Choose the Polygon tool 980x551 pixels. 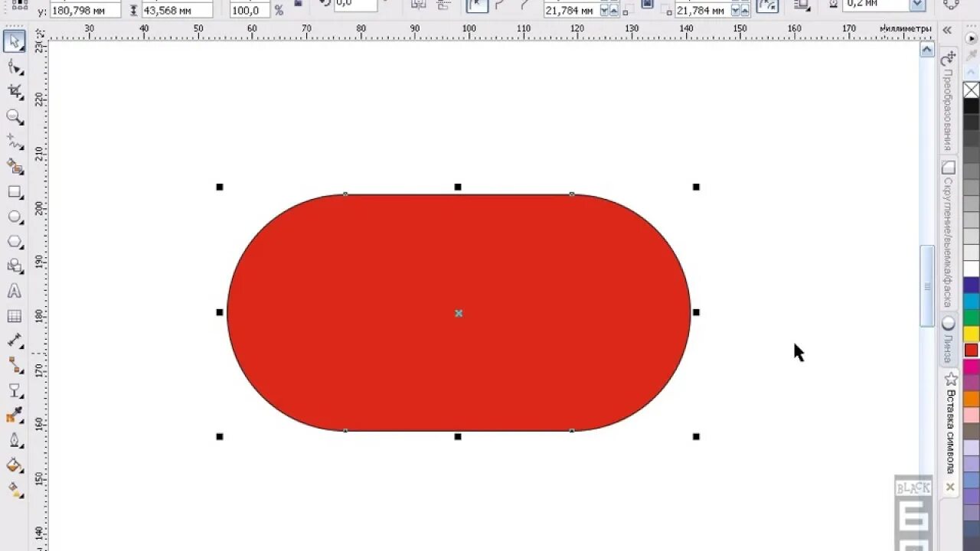point(15,242)
